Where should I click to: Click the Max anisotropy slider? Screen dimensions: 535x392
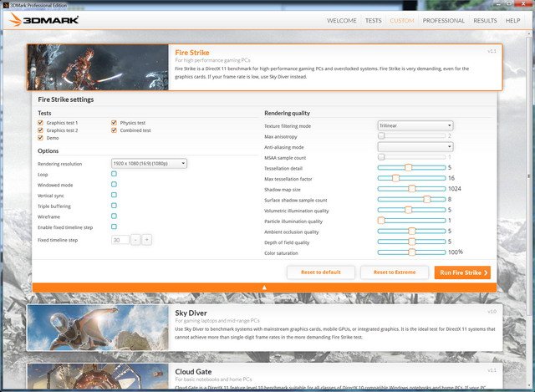(x=411, y=135)
